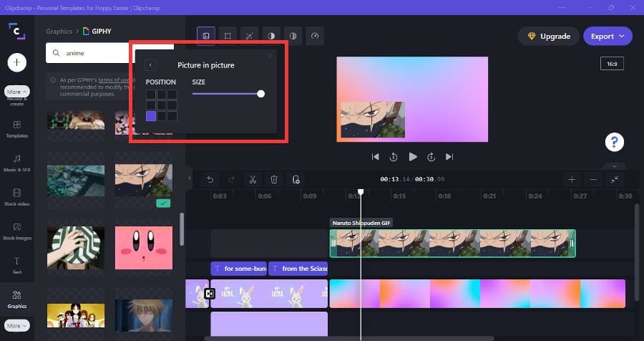Set PiP position to top-left cell
The image size is (644, 341).
click(151, 95)
